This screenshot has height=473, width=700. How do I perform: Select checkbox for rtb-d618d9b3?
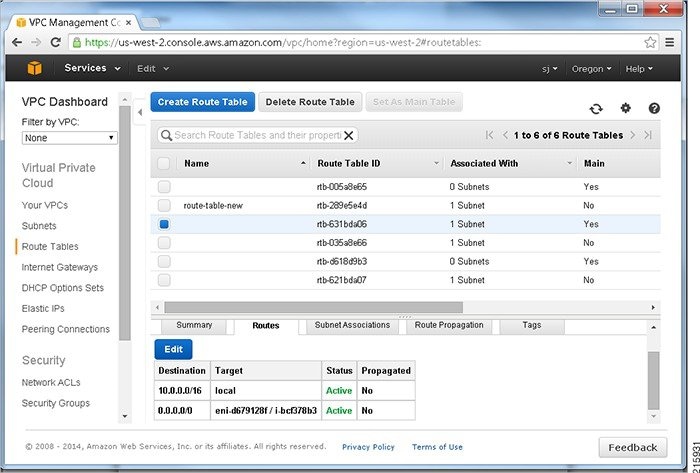tap(164, 261)
